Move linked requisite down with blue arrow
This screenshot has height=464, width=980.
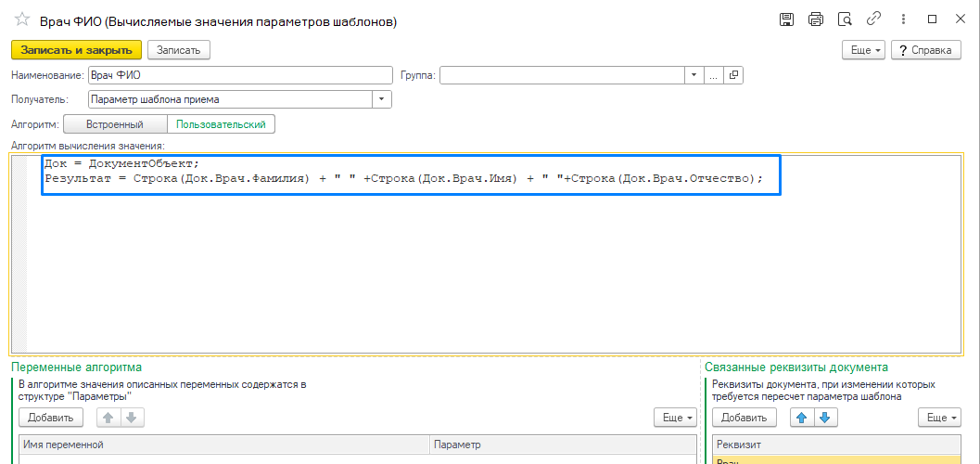click(x=825, y=418)
